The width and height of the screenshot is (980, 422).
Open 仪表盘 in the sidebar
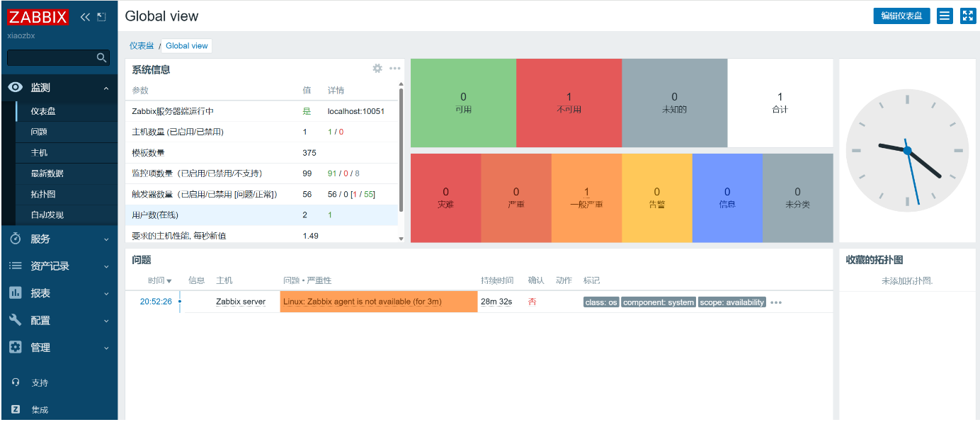43,111
